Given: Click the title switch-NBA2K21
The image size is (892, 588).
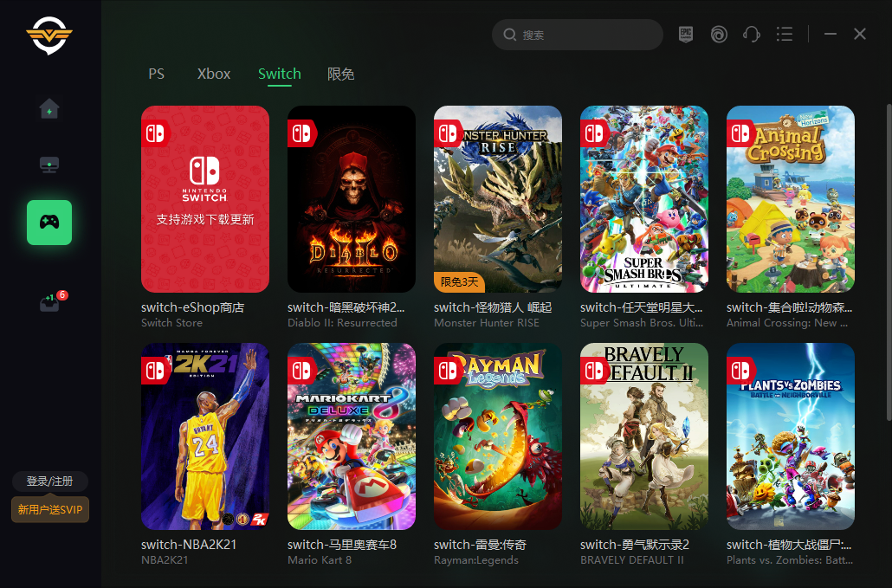Looking at the screenshot, I should pos(189,545).
